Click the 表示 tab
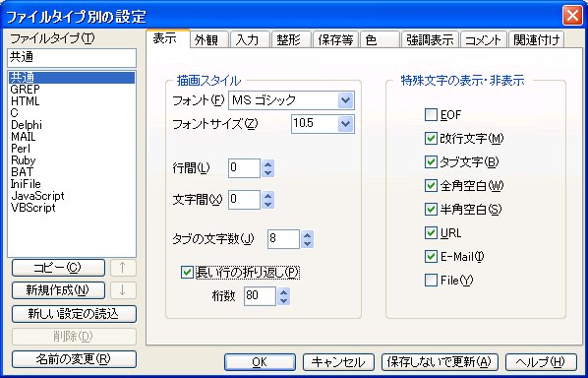The height and width of the screenshot is (378, 588). (167, 38)
